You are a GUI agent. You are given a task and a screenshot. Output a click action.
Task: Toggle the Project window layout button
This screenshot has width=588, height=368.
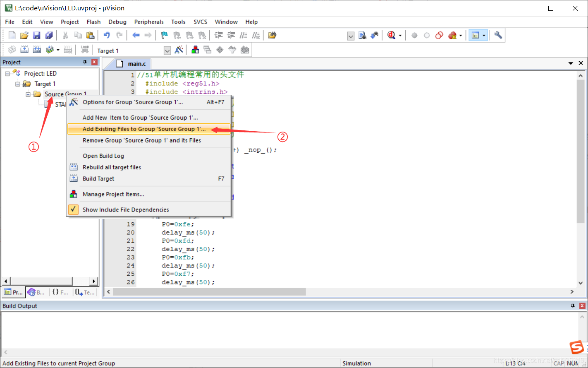point(475,35)
